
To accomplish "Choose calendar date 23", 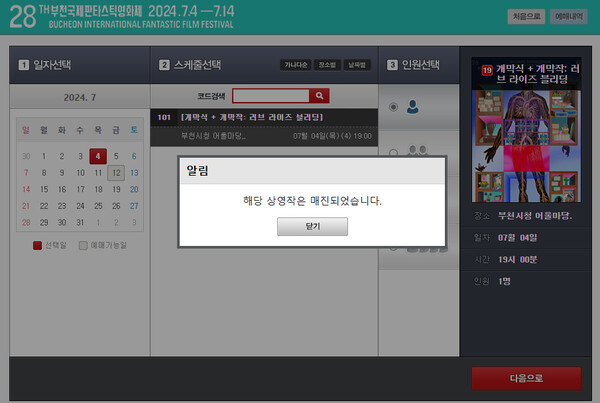I will 62,206.
